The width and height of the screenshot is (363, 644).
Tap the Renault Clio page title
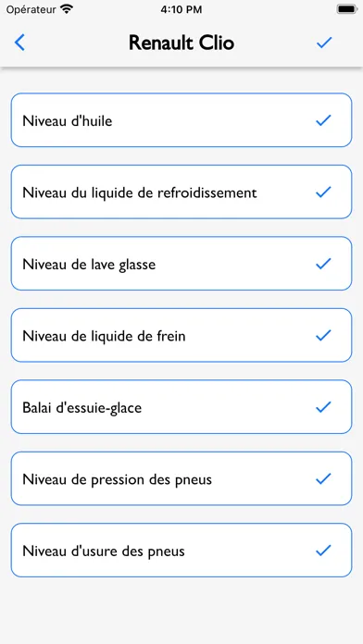(181, 43)
